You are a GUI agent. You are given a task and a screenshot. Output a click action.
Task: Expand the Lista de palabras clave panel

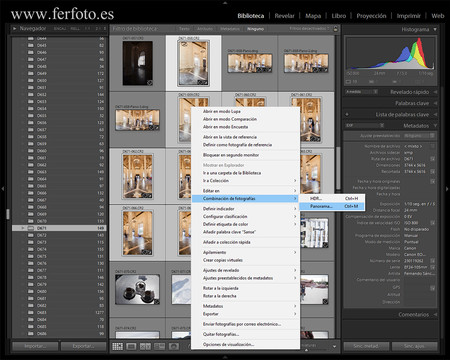[435, 114]
